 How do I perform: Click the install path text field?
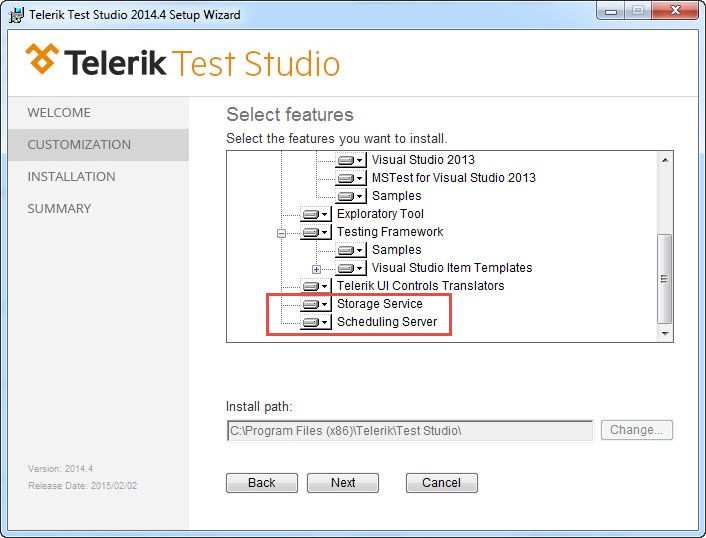tap(410, 430)
